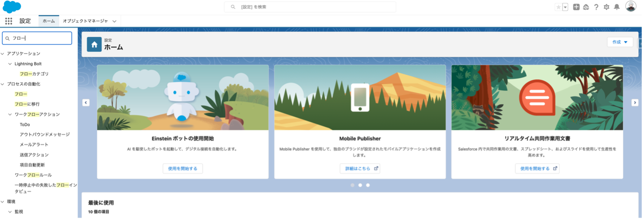Open the help question mark icon
The width and height of the screenshot is (644, 219).
tap(596, 7)
